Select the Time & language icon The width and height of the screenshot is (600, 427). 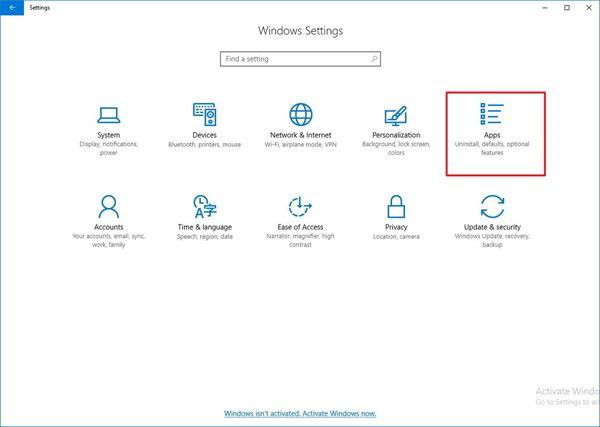point(204,207)
